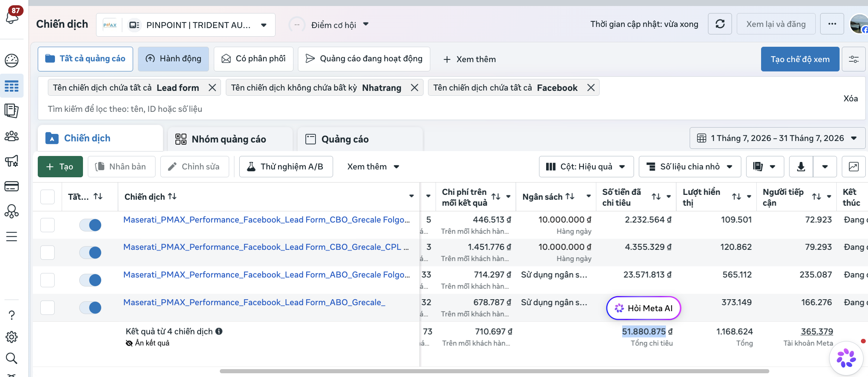868x377 pixels.
Task: Tick the select-all campaigns header checkbox
Action: pyautogui.click(x=47, y=197)
